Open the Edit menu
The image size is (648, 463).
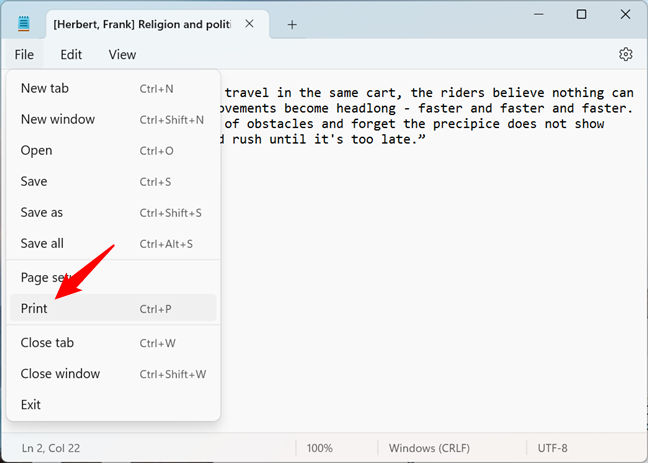[x=71, y=55]
